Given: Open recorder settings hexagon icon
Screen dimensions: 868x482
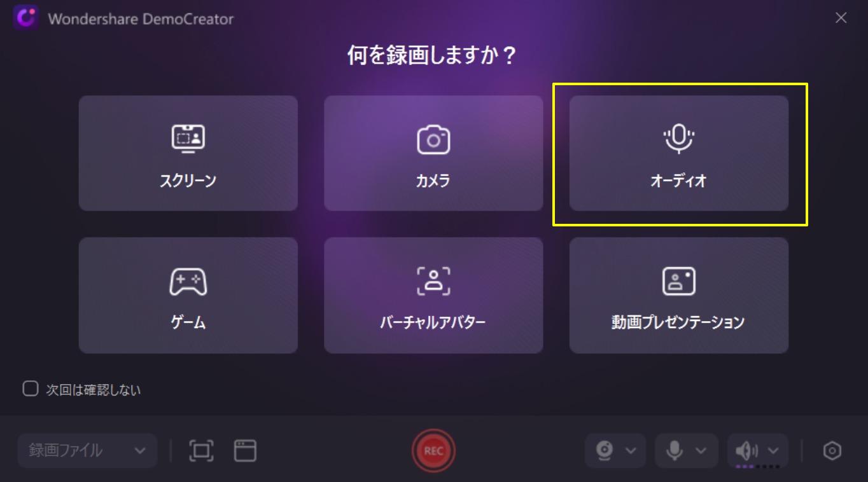Looking at the screenshot, I should [832, 451].
